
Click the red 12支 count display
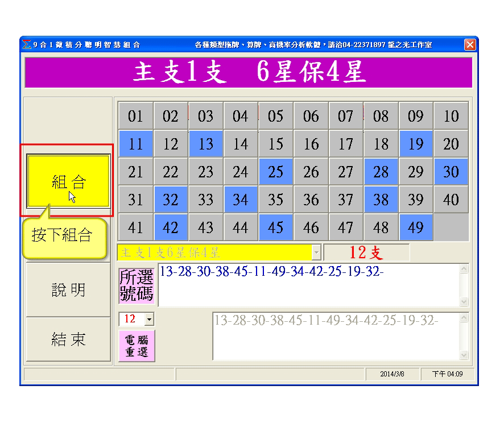click(x=367, y=252)
